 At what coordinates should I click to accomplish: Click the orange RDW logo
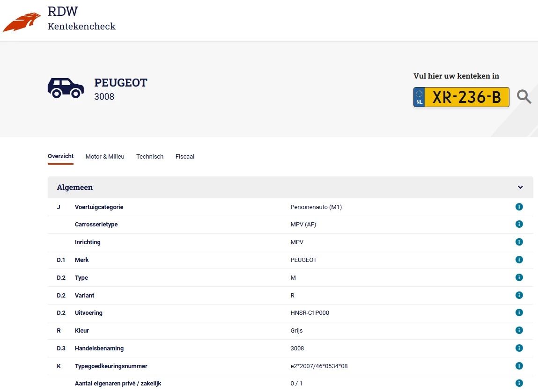22,20
